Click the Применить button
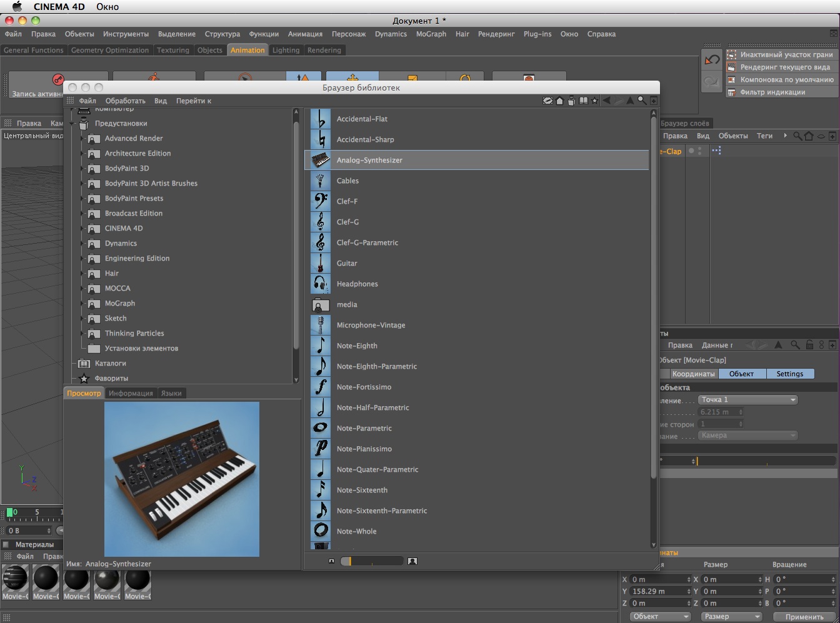This screenshot has width=840, height=623. [x=804, y=617]
